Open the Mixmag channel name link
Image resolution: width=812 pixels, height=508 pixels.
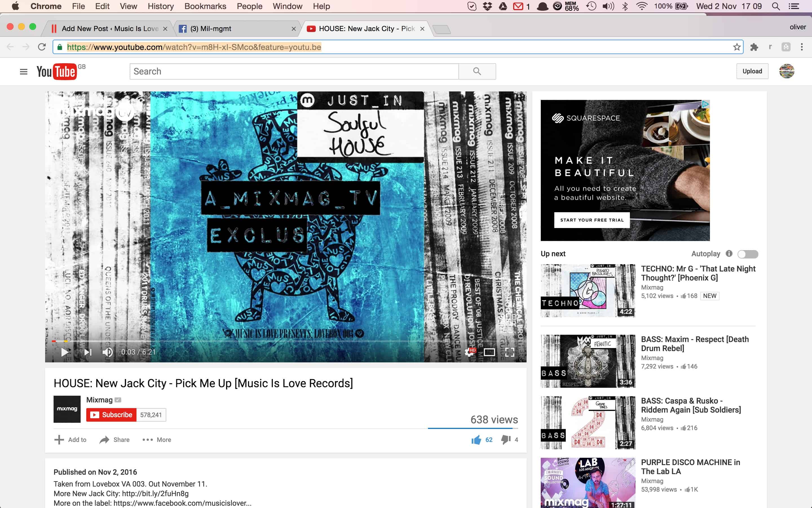pos(99,400)
